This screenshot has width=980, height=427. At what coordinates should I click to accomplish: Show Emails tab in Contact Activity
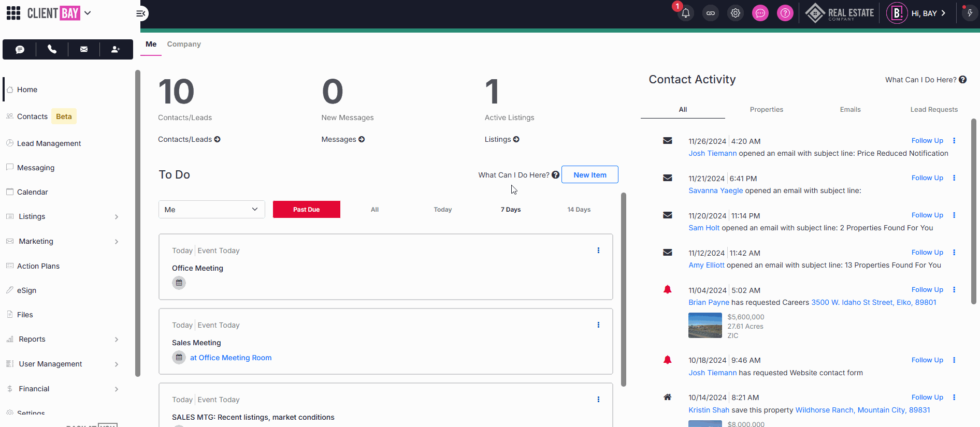850,109
